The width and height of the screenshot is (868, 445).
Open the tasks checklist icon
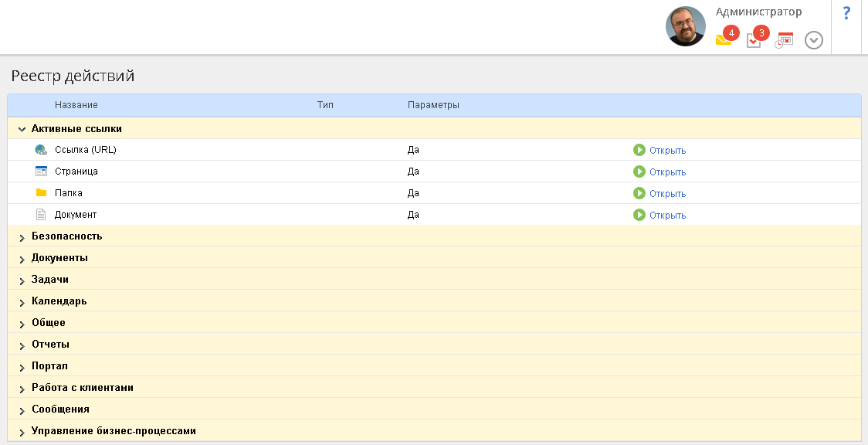point(754,40)
